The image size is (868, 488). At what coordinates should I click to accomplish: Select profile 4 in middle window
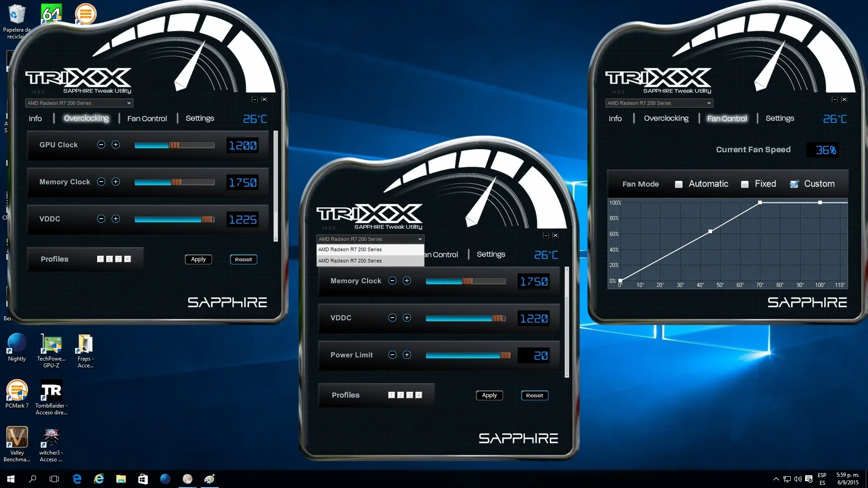tap(419, 395)
